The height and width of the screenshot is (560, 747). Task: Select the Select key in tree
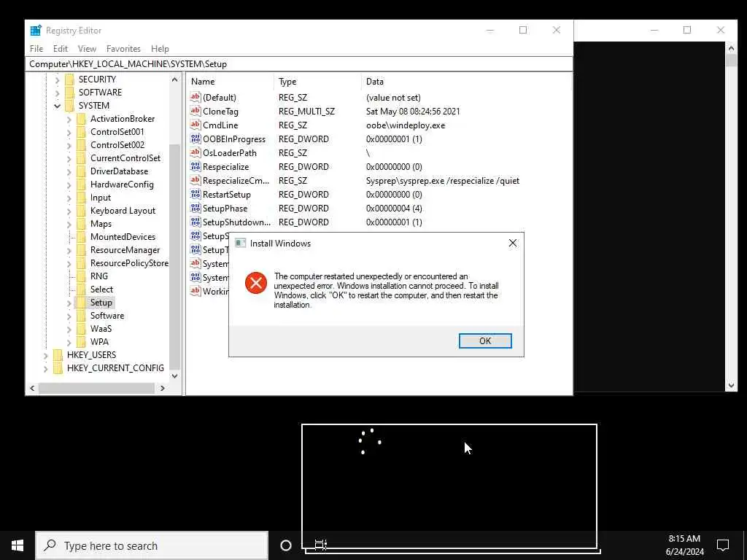pyautogui.click(x=101, y=289)
